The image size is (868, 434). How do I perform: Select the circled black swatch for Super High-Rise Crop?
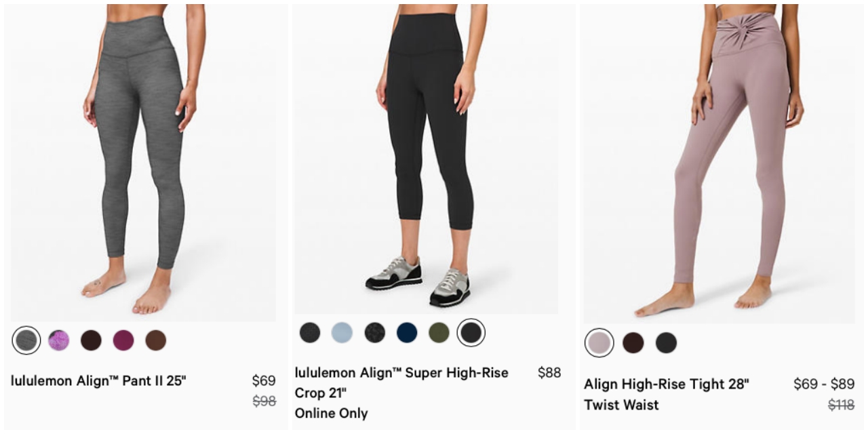[471, 332]
